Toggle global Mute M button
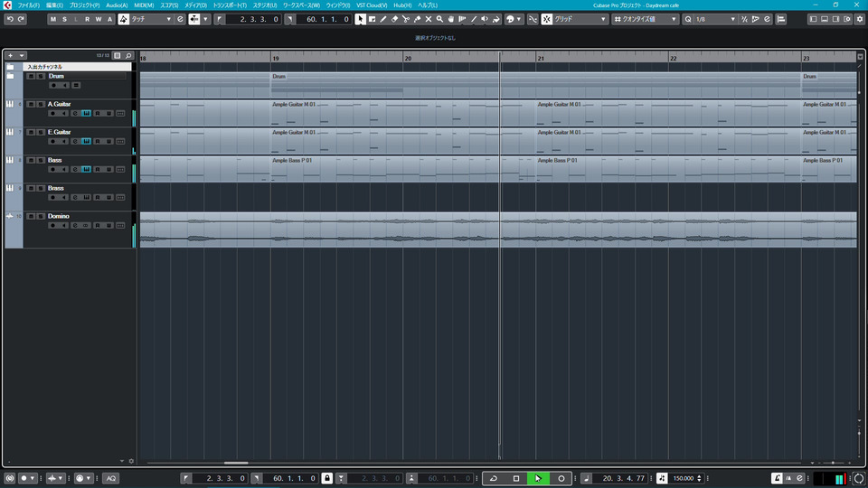Image resolution: width=868 pixels, height=488 pixels. pos(53,19)
